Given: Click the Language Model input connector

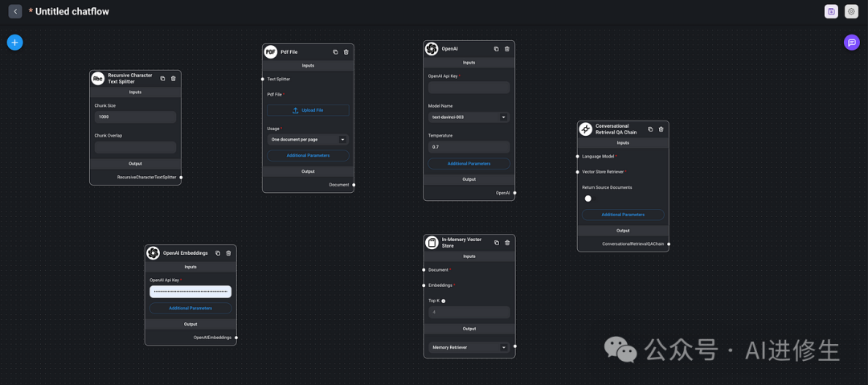Looking at the screenshot, I should (577, 156).
